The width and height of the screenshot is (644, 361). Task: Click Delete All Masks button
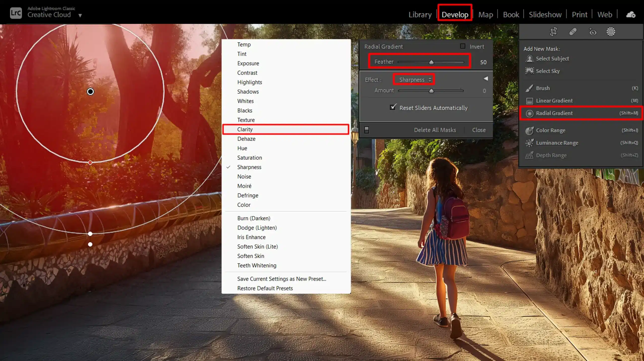[x=435, y=130]
